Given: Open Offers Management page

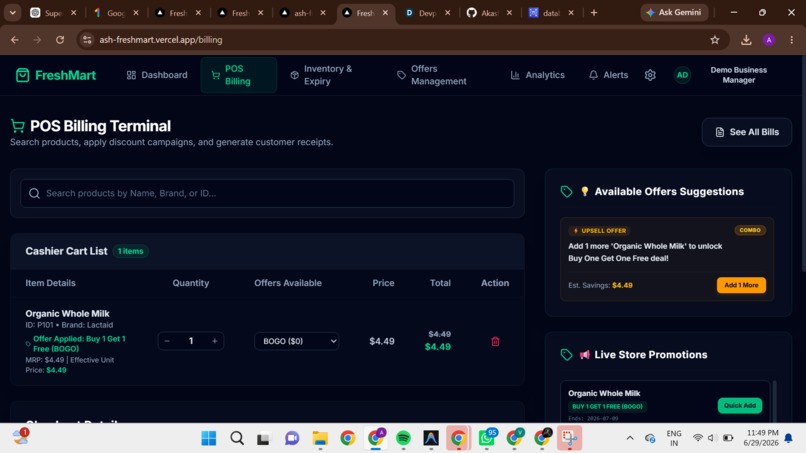Looking at the screenshot, I should 438,75.
